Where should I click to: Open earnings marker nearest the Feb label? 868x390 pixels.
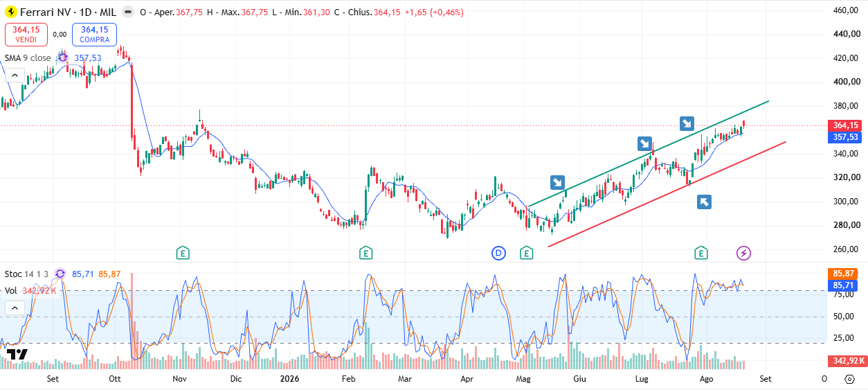point(365,253)
